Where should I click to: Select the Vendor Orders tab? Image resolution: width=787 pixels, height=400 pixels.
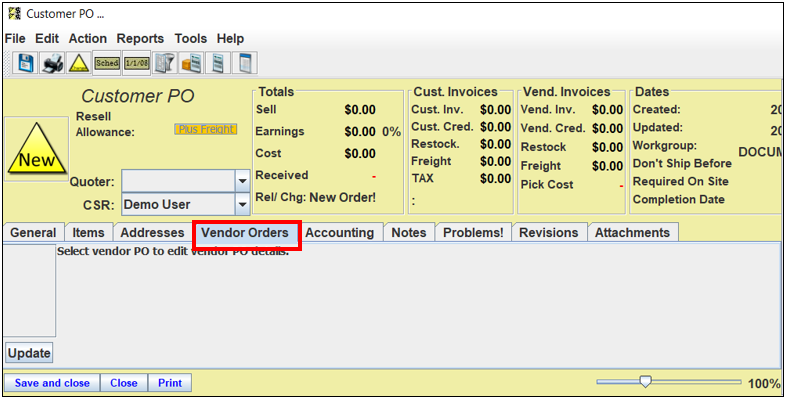tap(245, 233)
